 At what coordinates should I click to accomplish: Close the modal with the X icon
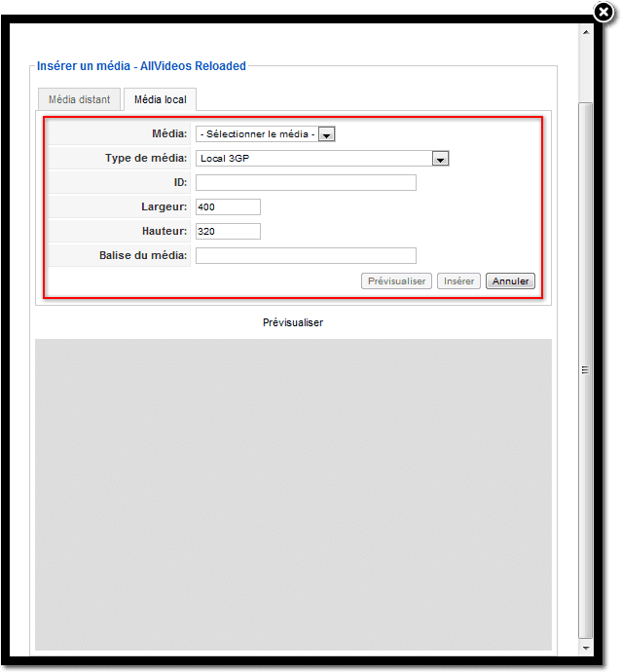click(603, 12)
